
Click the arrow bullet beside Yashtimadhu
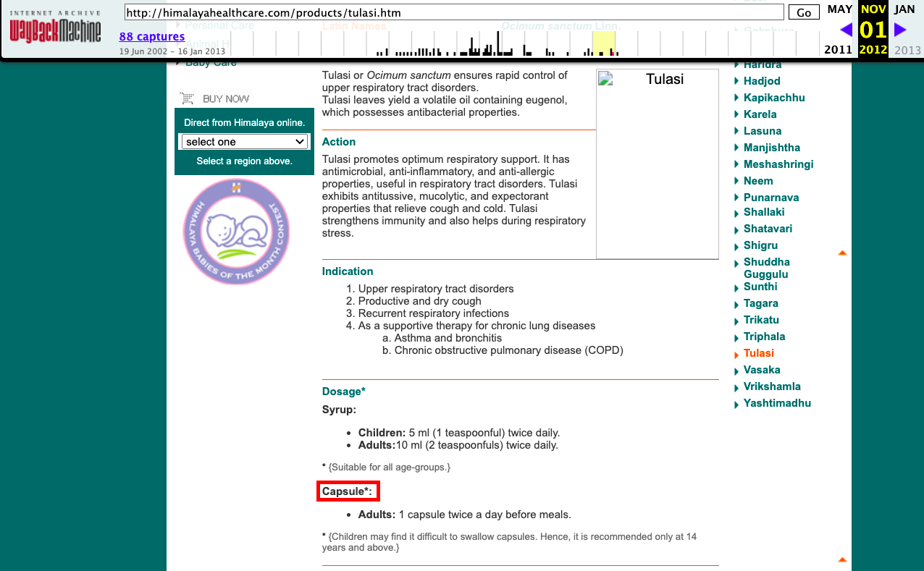(737, 404)
